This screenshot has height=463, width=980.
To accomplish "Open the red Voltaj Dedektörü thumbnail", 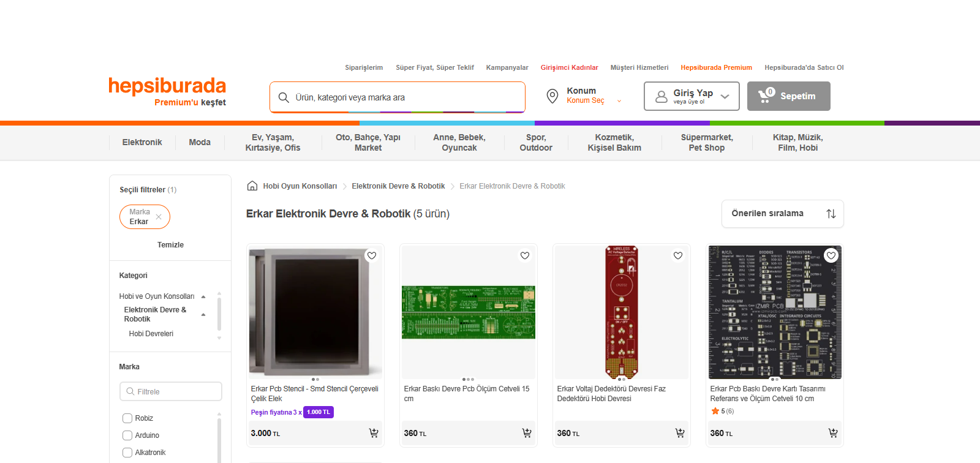I will [x=622, y=312].
